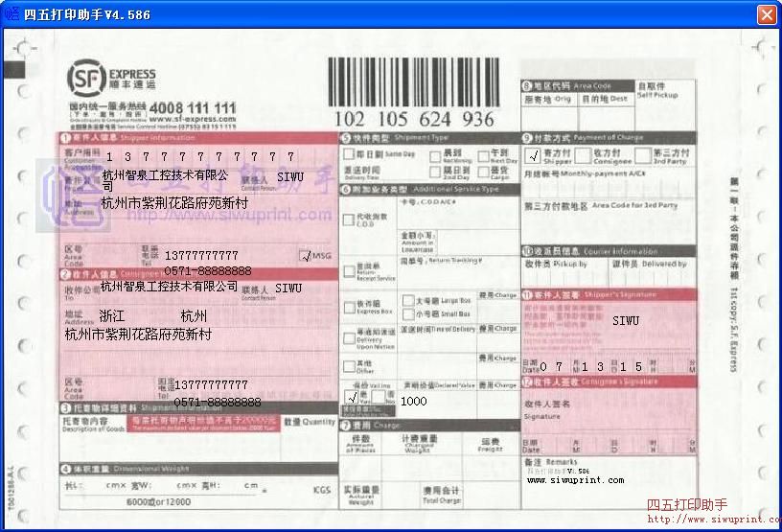This screenshot has width=782, height=532.
Task: Click the 月结帐号 Monthly-payment A/C field
Action: 609,182
